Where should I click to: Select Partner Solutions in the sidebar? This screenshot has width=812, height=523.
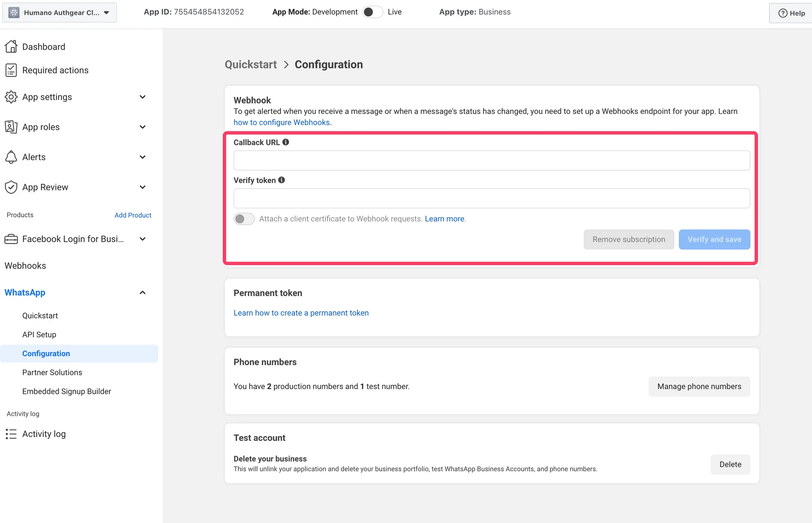pos(52,372)
